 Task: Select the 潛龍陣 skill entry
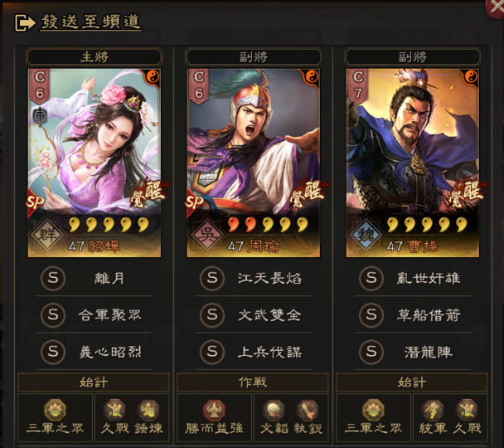pyautogui.click(x=412, y=352)
